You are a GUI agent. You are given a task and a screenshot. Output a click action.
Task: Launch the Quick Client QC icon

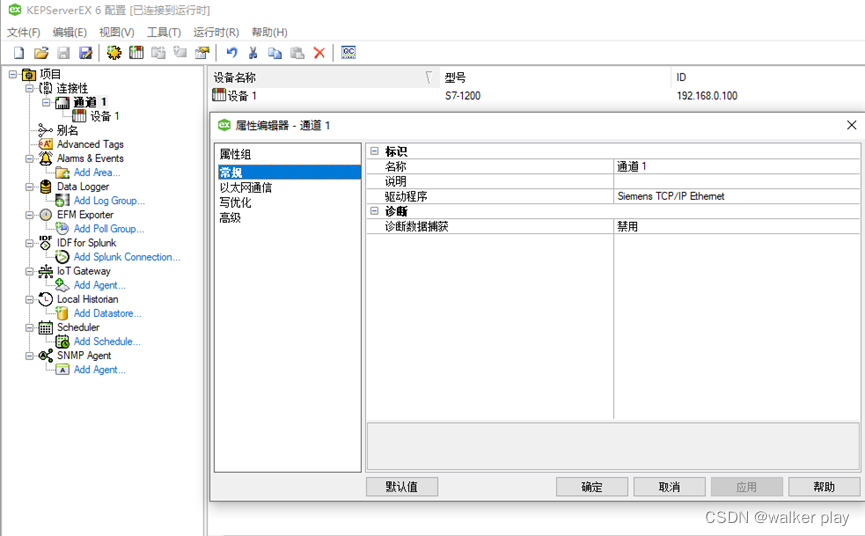pos(348,53)
